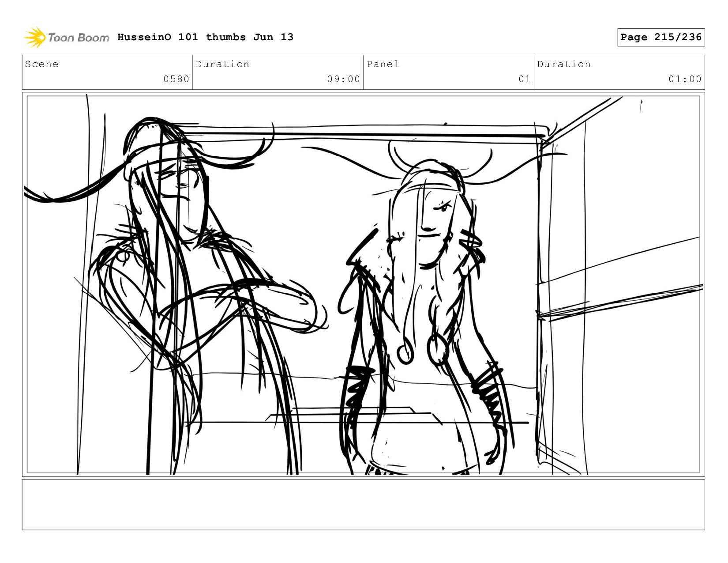Image resolution: width=728 pixels, height=563 pixels.
Task: Click the scene number "0580"
Action: pyautogui.click(x=176, y=79)
